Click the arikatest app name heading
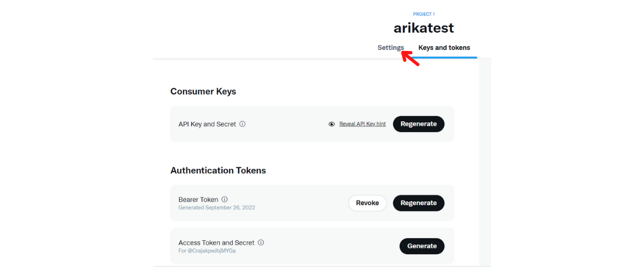Viewport: 644px width, 268px height. (x=423, y=28)
